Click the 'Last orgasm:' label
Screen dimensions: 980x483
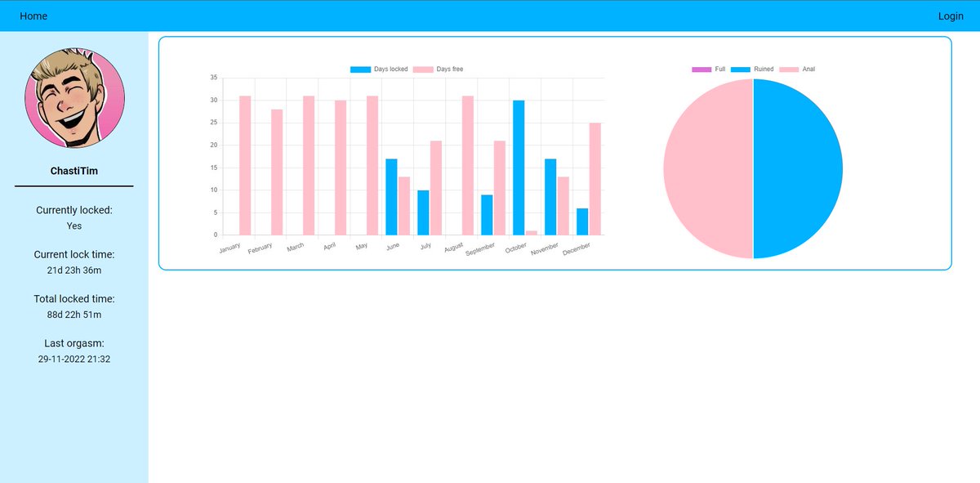(74, 343)
